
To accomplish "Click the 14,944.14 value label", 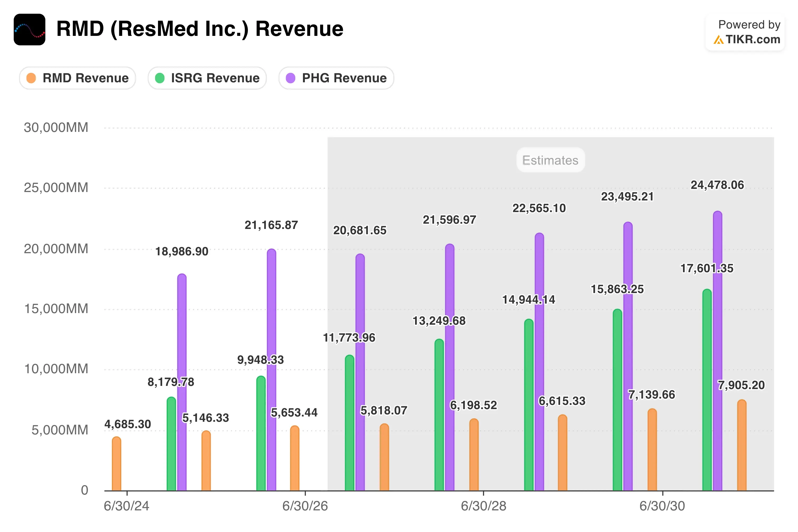I will tap(528, 300).
